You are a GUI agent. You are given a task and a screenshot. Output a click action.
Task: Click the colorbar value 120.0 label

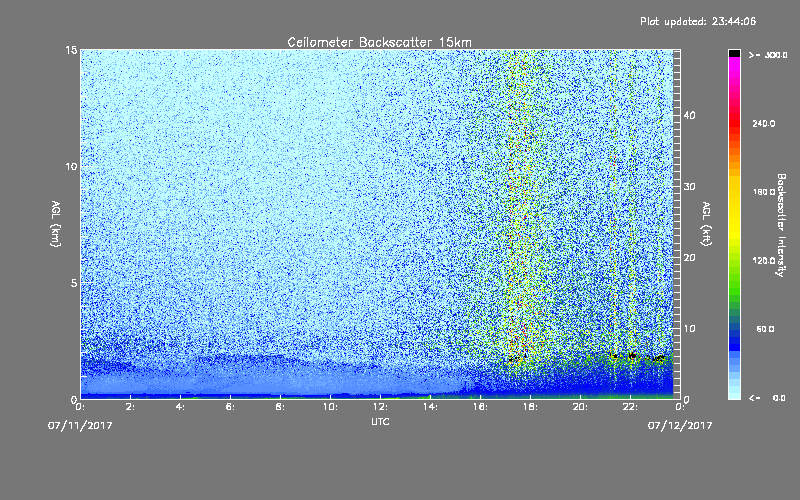(x=764, y=261)
